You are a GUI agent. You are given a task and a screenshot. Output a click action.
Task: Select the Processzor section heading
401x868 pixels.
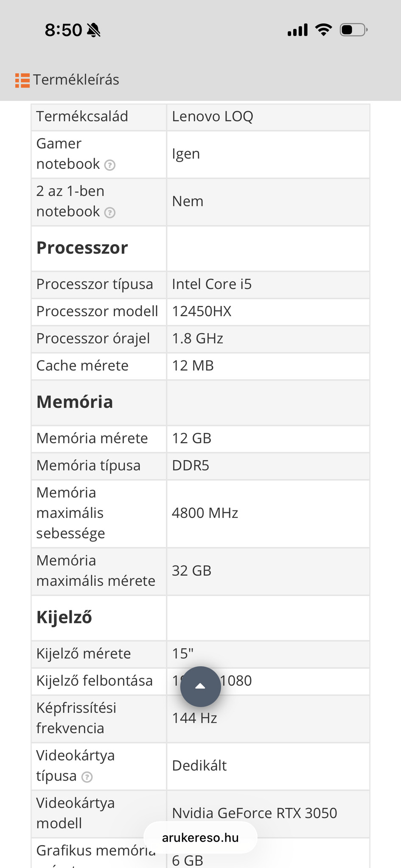coord(82,248)
